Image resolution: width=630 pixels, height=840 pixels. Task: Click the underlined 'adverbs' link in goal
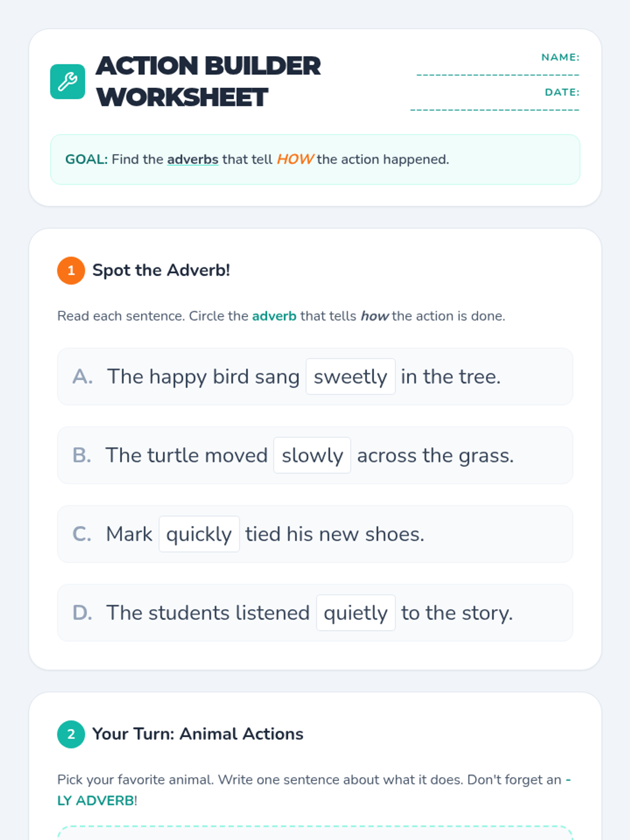[x=193, y=160]
